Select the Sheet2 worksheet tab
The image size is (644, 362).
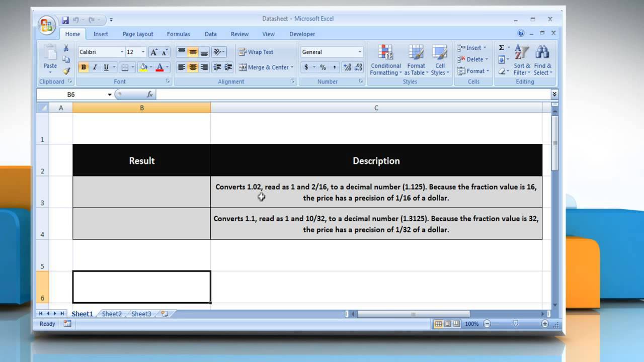tap(111, 314)
